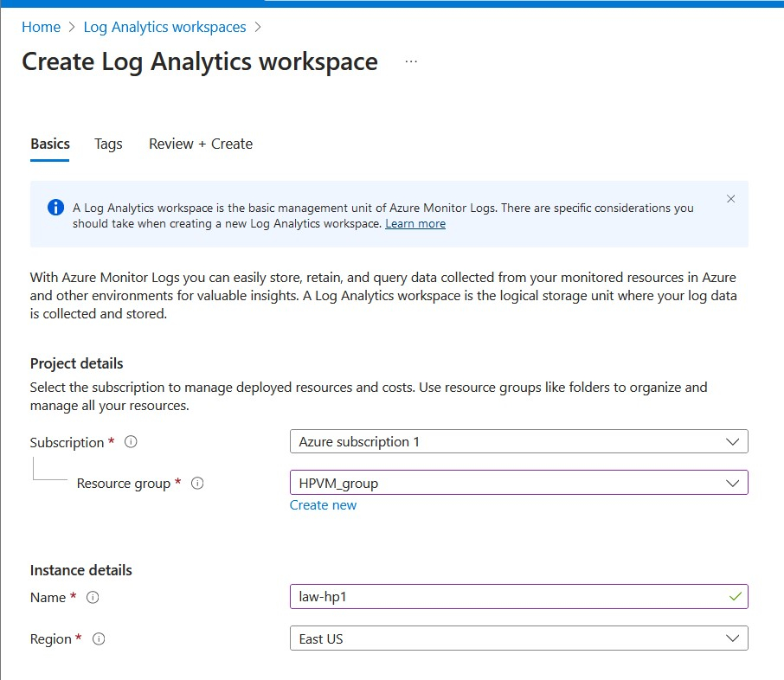The height and width of the screenshot is (680, 784).
Task: Click the info icon next to Subscription
Action: point(131,442)
